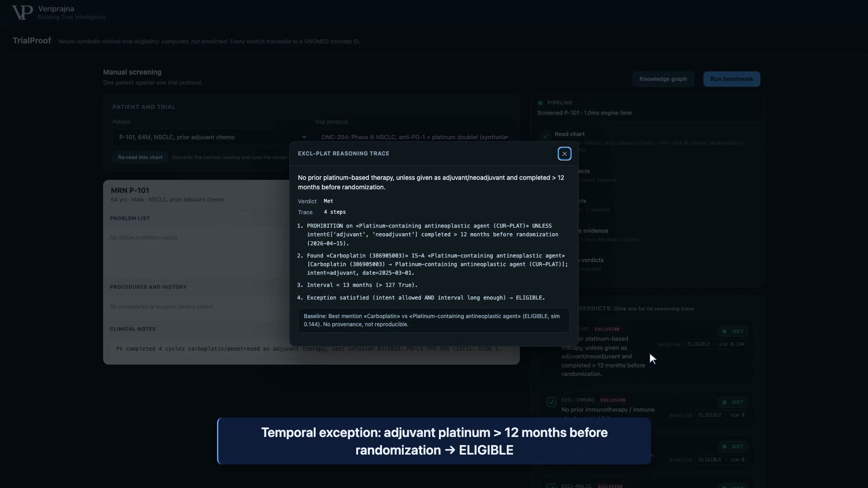
Task: Re-read this chart button
Action: tap(140, 157)
